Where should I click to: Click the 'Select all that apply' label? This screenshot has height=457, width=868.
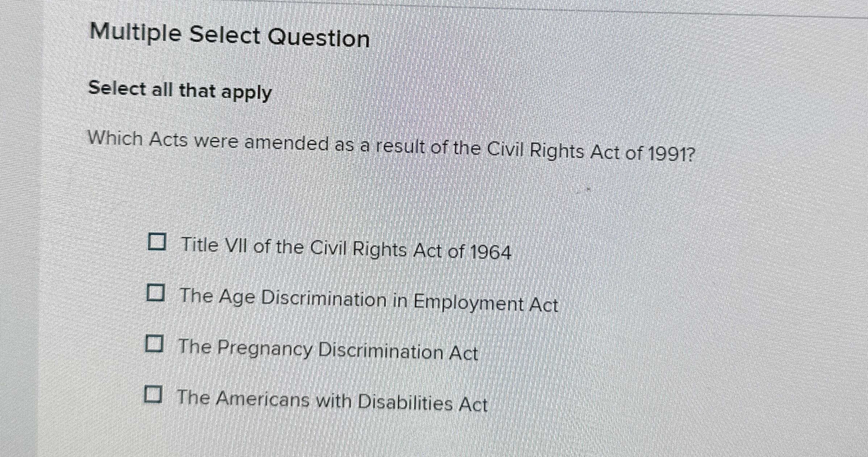(x=179, y=91)
